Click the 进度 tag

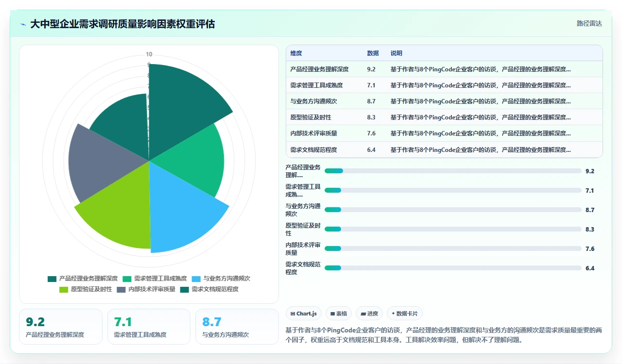coord(369,314)
